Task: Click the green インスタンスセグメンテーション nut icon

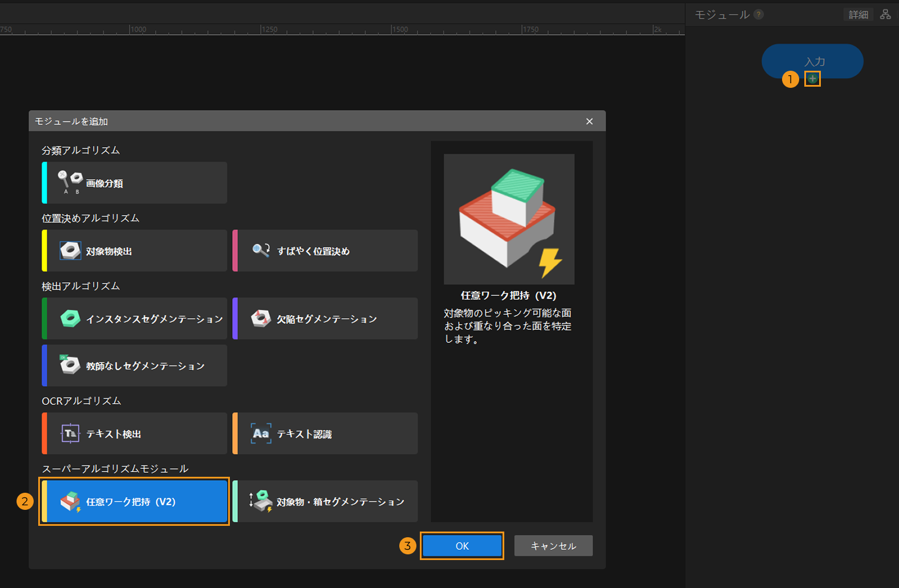Action: pyautogui.click(x=70, y=318)
